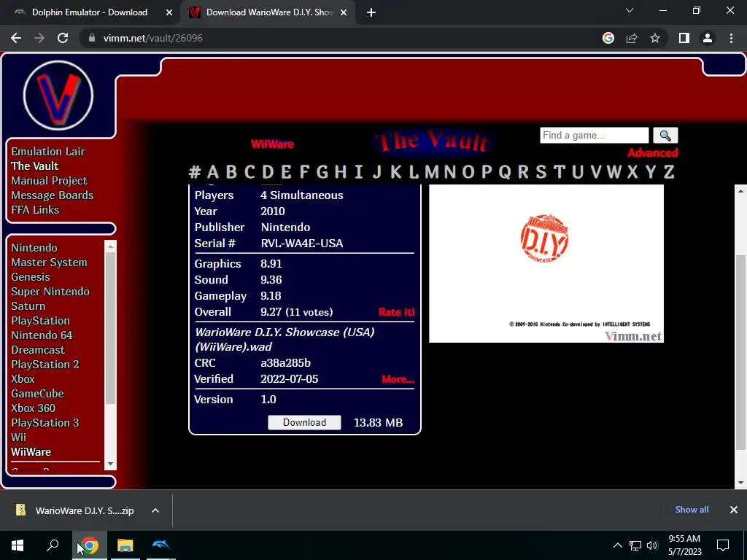Click the Download button
The height and width of the screenshot is (560, 747).
click(x=304, y=422)
